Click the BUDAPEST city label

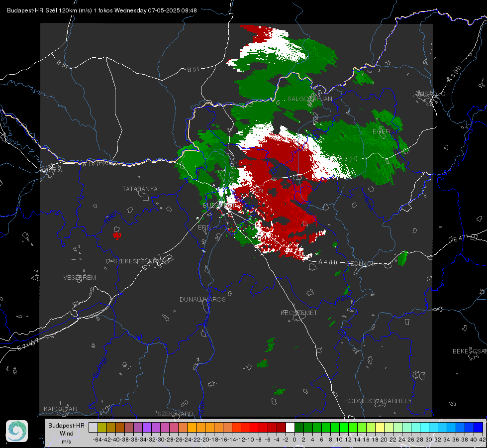pyautogui.click(x=218, y=206)
